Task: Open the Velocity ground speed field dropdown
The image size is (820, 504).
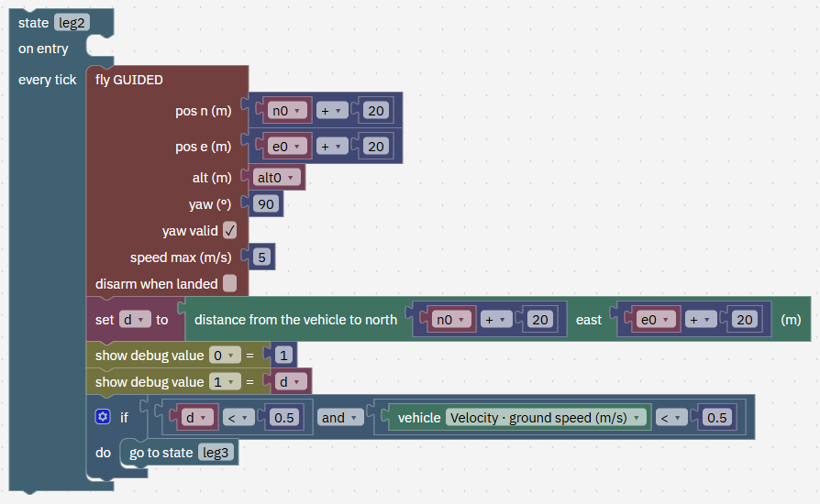Action: coord(546,417)
